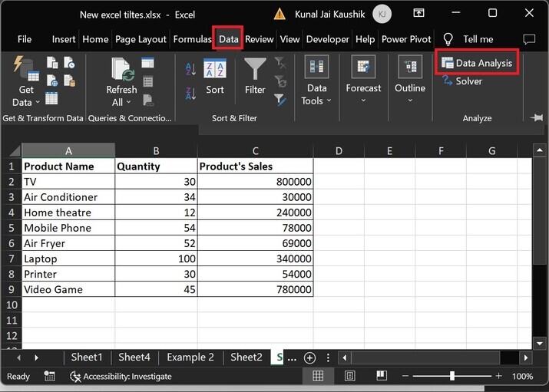Click the Tell me lightbulb icon
This screenshot has width=549, height=392.
point(448,39)
